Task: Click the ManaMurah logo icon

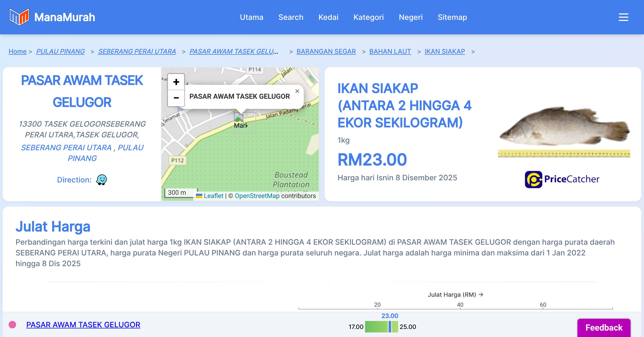Action: [19, 17]
